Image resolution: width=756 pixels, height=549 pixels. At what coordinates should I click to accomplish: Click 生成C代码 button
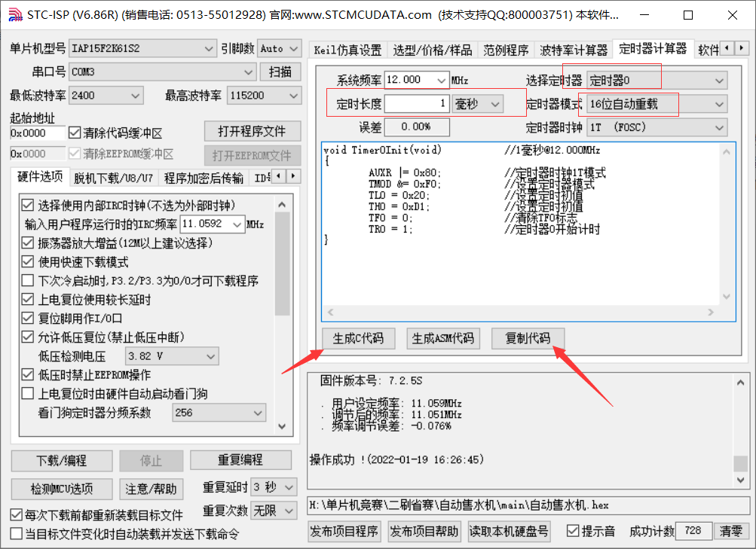[358, 339]
